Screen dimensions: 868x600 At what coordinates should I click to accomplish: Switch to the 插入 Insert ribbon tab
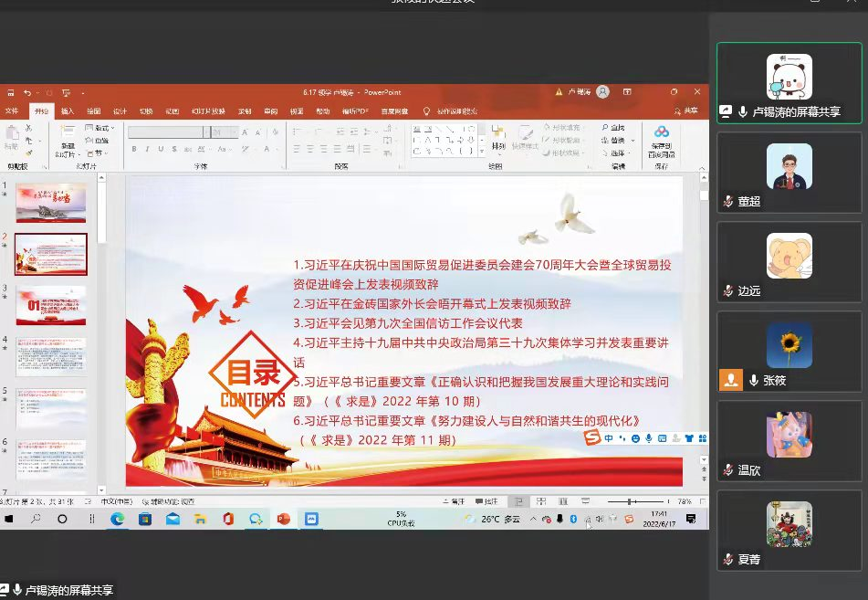click(68, 111)
